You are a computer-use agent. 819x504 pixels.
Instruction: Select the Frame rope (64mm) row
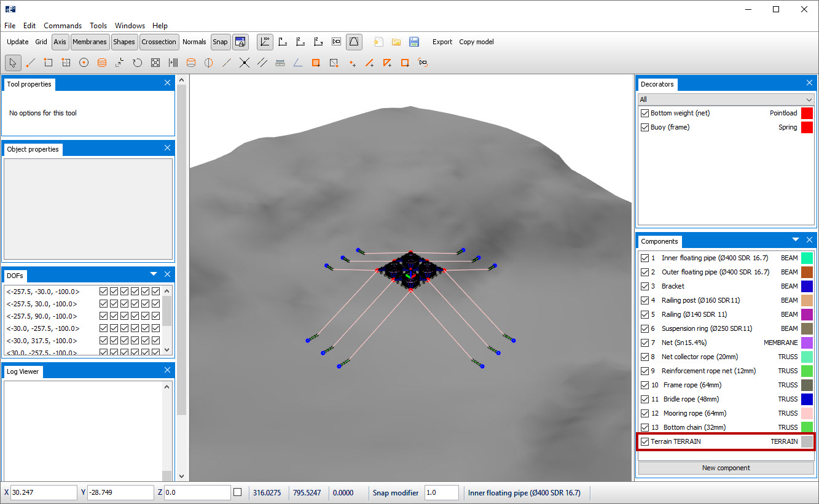(x=726, y=385)
